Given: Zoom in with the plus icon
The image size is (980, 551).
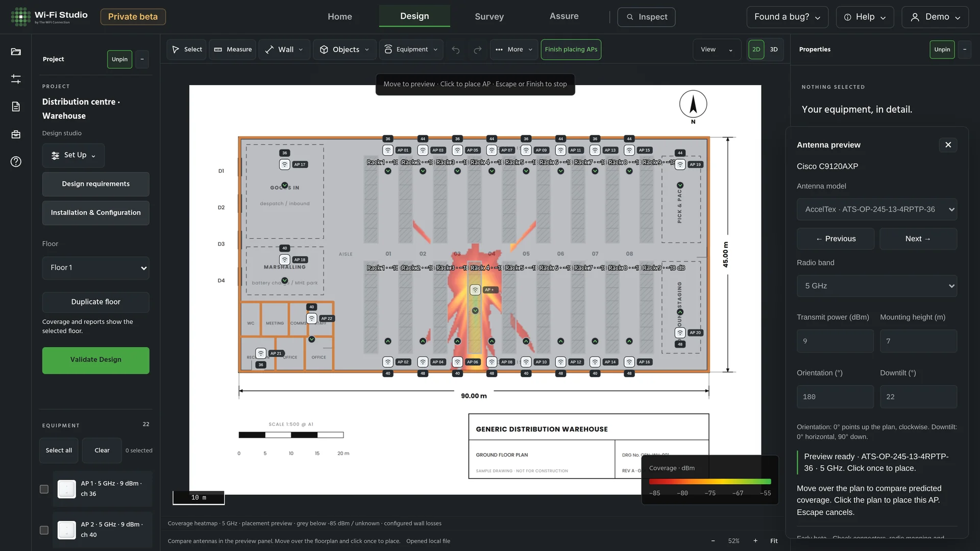Looking at the screenshot, I should (755, 541).
